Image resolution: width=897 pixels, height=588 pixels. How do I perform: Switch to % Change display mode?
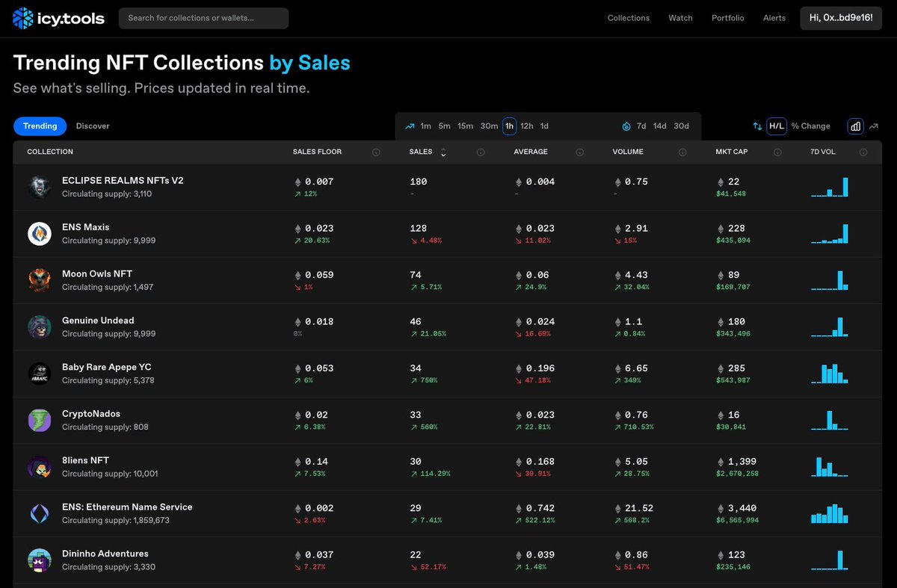[x=811, y=126]
